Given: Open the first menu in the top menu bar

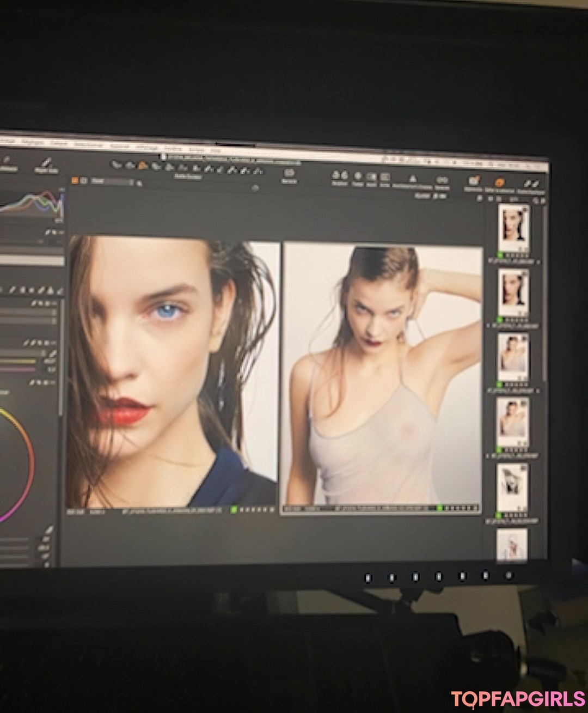Looking at the screenshot, I should [7, 141].
